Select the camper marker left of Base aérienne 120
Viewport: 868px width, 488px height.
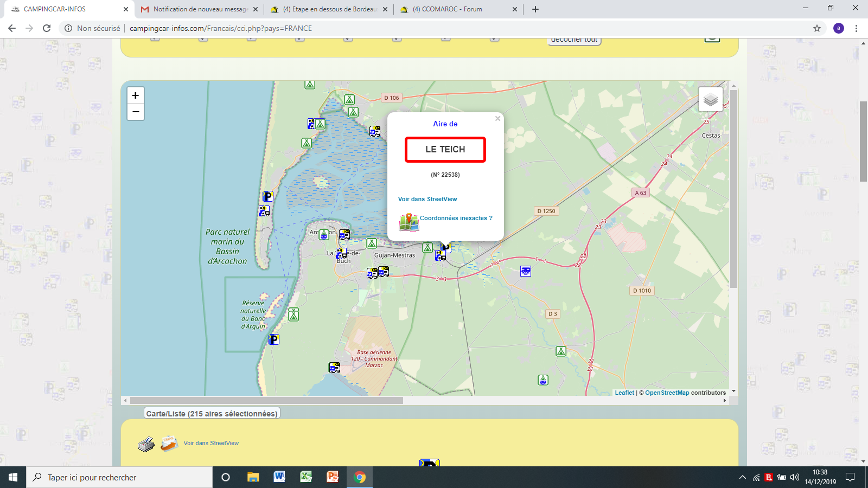(x=335, y=368)
